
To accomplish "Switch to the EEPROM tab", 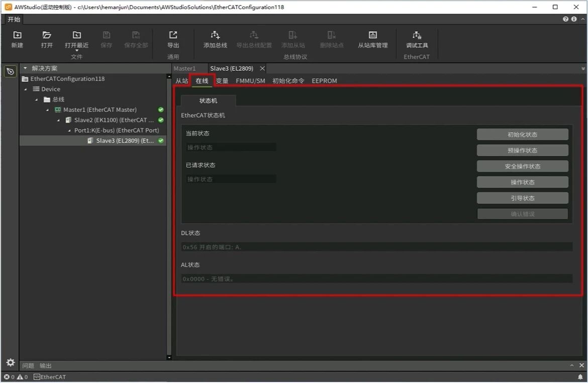I will click(x=324, y=81).
